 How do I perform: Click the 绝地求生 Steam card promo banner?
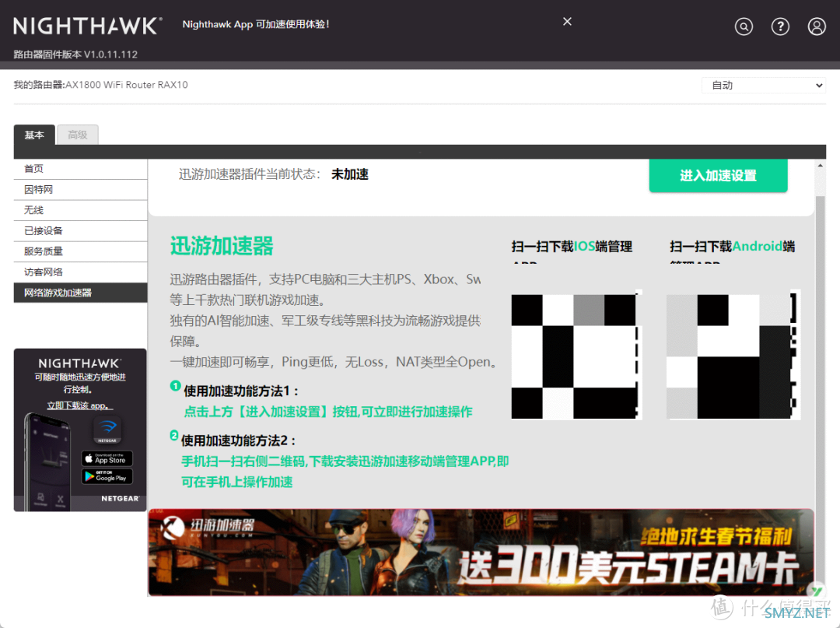(x=481, y=553)
